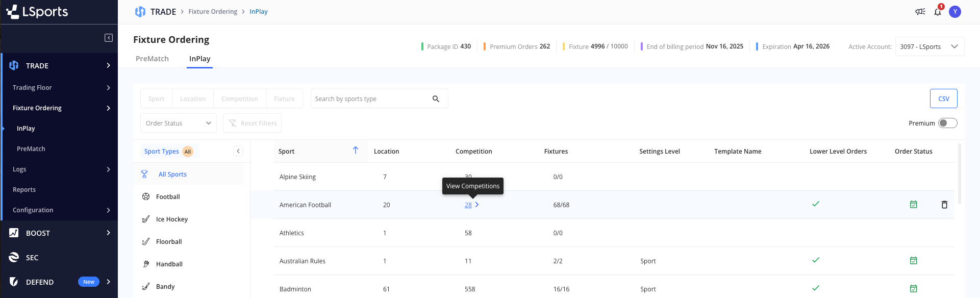The width and height of the screenshot is (980, 298).
Task: Open the announcements megaphone icon
Action: tap(920, 12)
